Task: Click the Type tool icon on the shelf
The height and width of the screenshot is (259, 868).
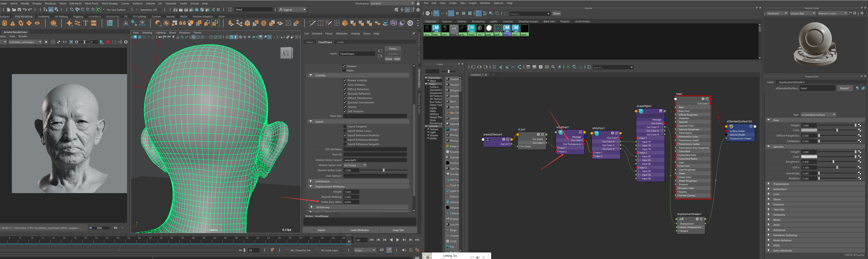Action: 86,23
